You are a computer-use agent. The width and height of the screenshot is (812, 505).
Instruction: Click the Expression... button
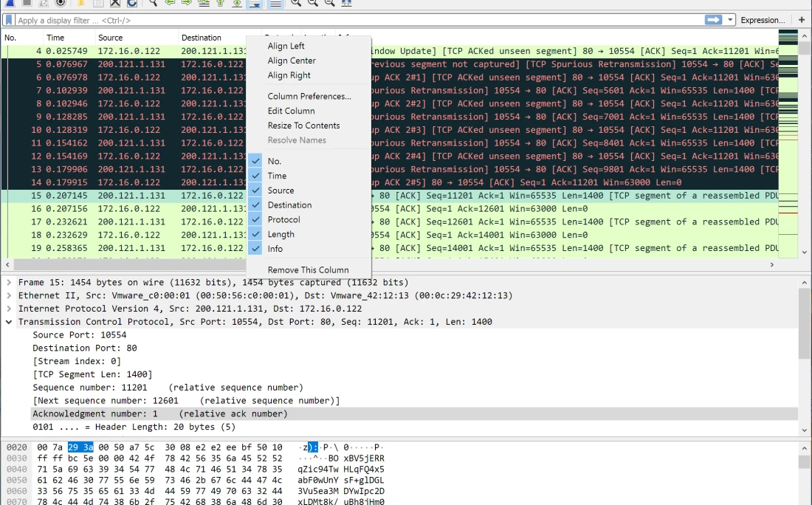click(x=763, y=20)
